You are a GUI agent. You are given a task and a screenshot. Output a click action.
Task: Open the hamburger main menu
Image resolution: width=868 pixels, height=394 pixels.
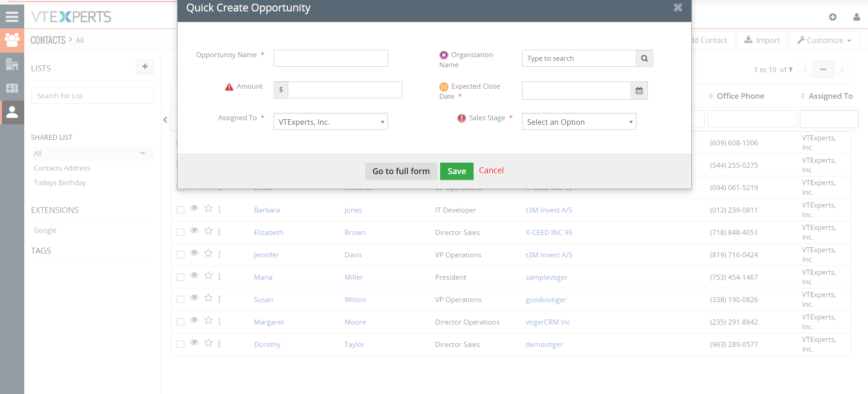tap(12, 17)
